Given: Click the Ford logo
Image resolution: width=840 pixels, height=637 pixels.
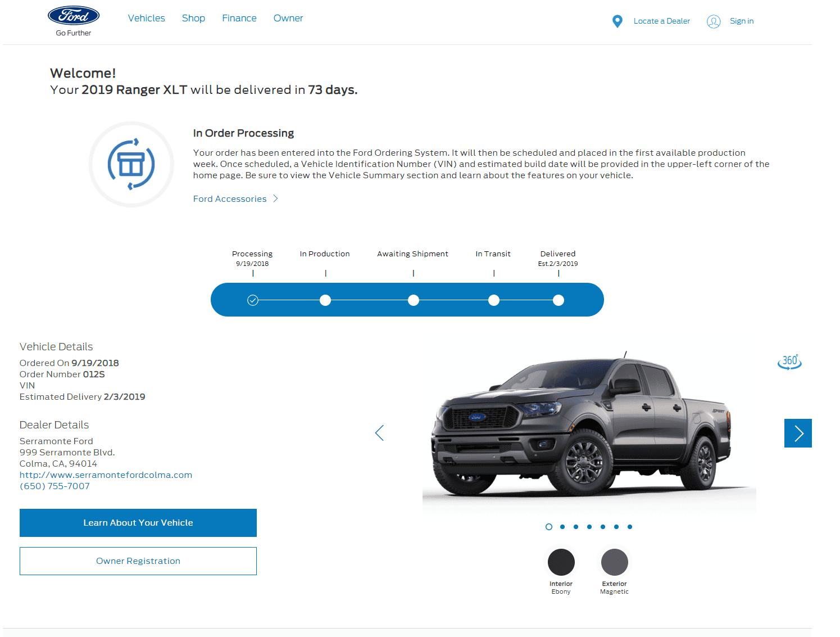Looking at the screenshot, I should click(74, 16).
